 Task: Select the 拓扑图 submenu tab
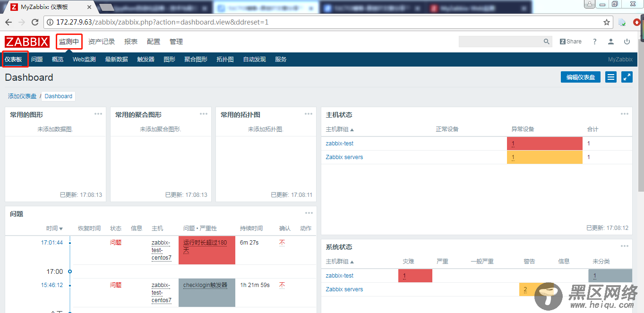point(225,59)
